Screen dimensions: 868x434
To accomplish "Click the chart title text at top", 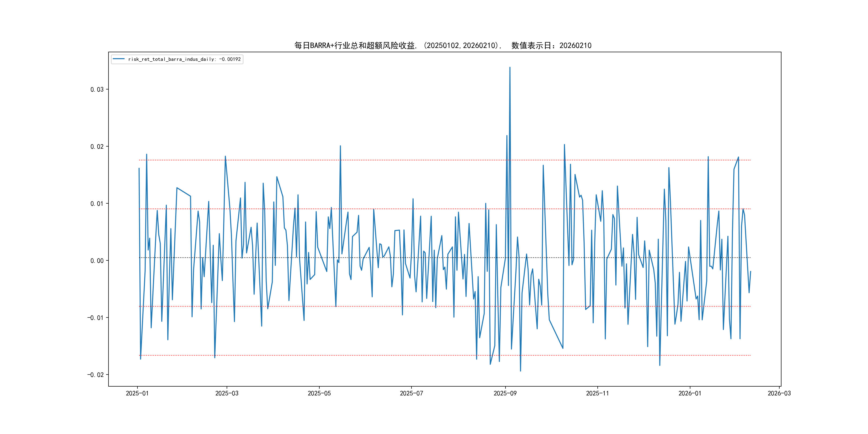I will click(x=443, y=46).
